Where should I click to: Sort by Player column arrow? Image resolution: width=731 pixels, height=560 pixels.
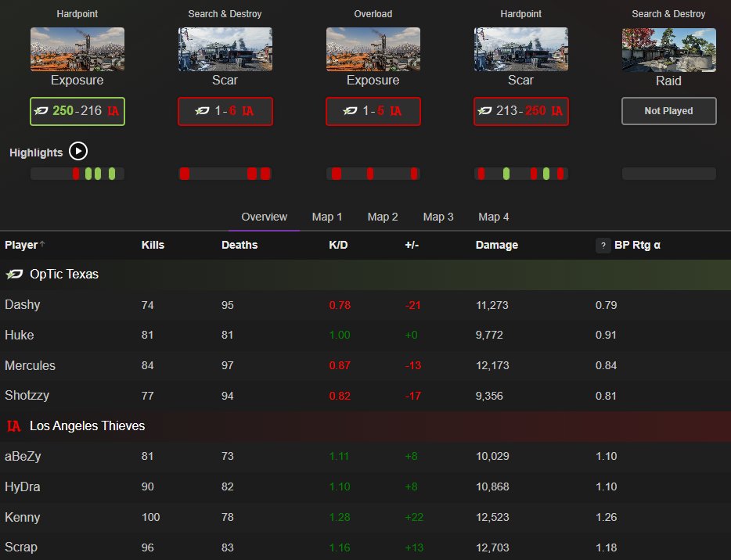[x=42, y=244]
